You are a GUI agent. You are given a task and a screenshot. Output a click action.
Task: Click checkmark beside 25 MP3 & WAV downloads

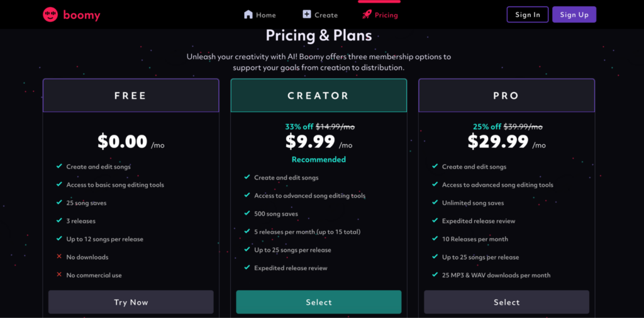(x=435, y=275)
